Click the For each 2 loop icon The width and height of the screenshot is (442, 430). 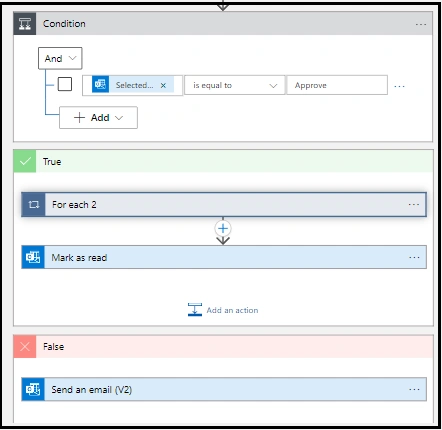coord(33,205)
